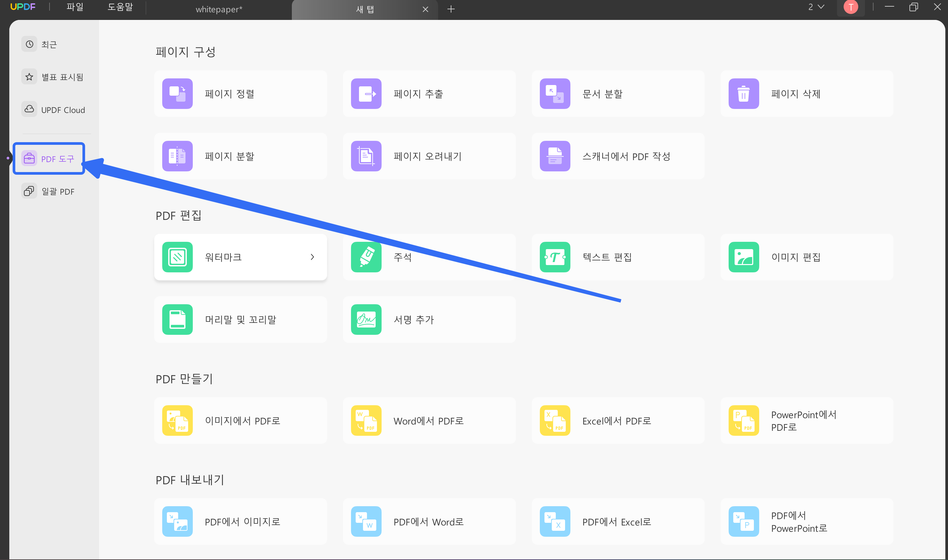Click the PowerPoint to PDF icon

point(744,420)
